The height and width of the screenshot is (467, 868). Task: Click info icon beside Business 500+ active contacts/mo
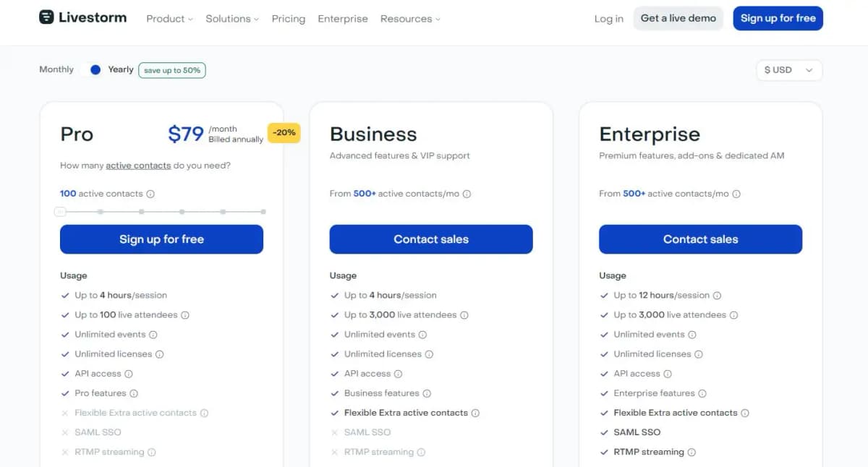(x=467, y=194)
